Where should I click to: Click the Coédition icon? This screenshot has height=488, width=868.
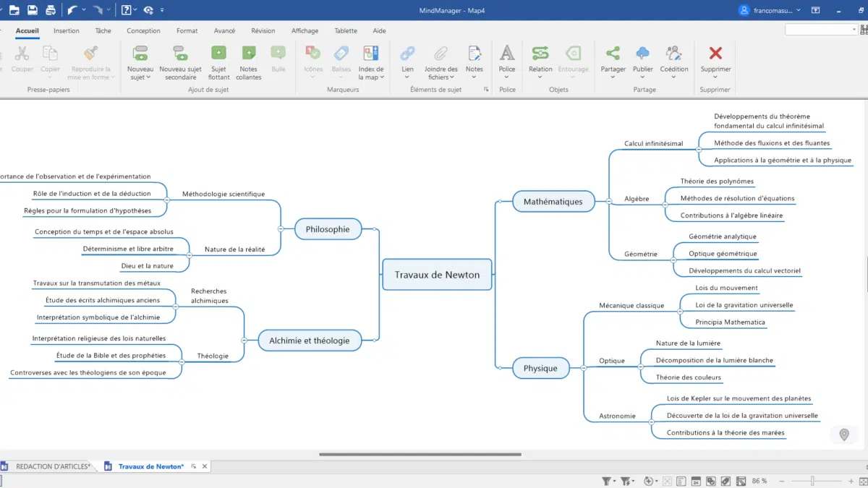[674, 53]
